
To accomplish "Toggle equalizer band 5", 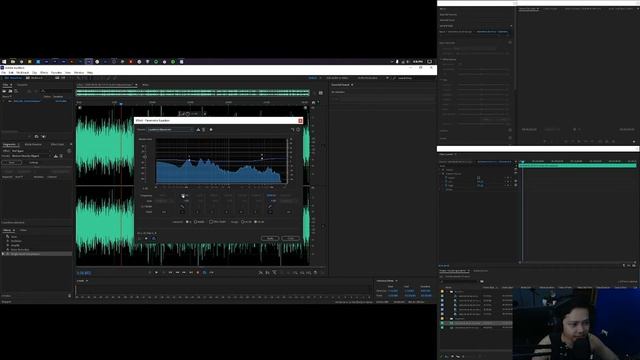I will 255,212.
